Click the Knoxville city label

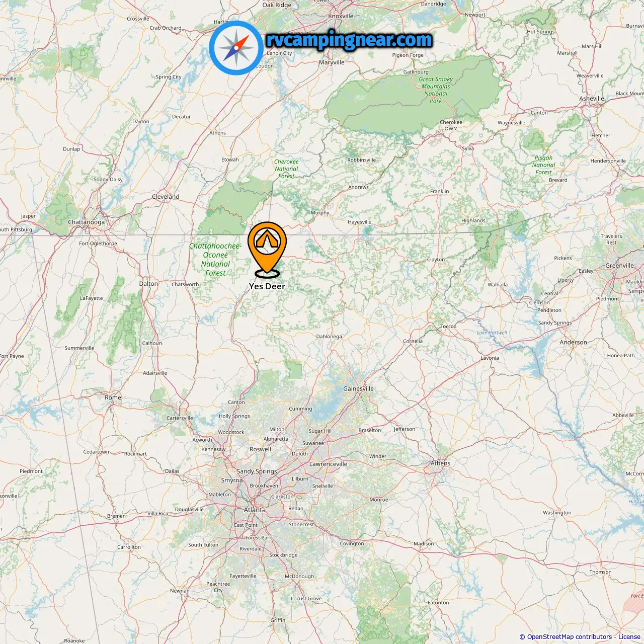coord(341,16)
